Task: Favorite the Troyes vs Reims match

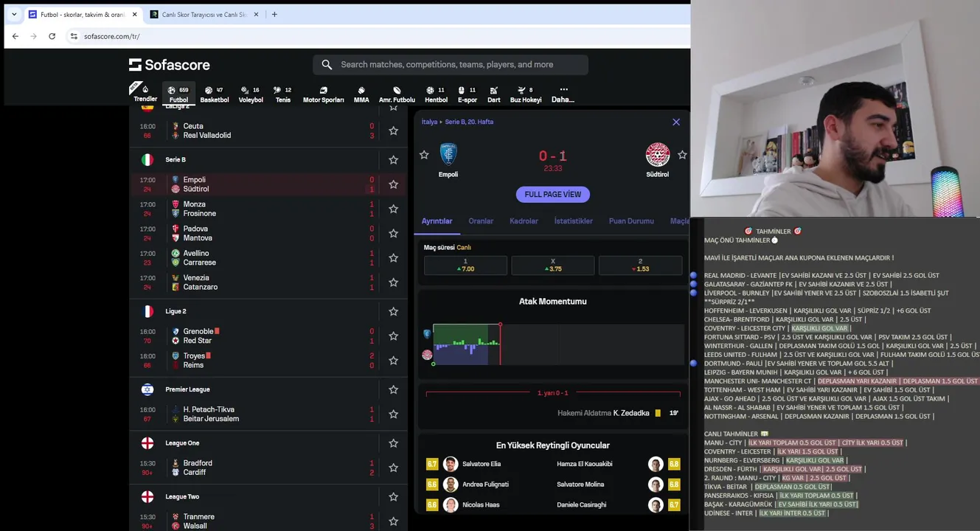Action: [393, 361]
